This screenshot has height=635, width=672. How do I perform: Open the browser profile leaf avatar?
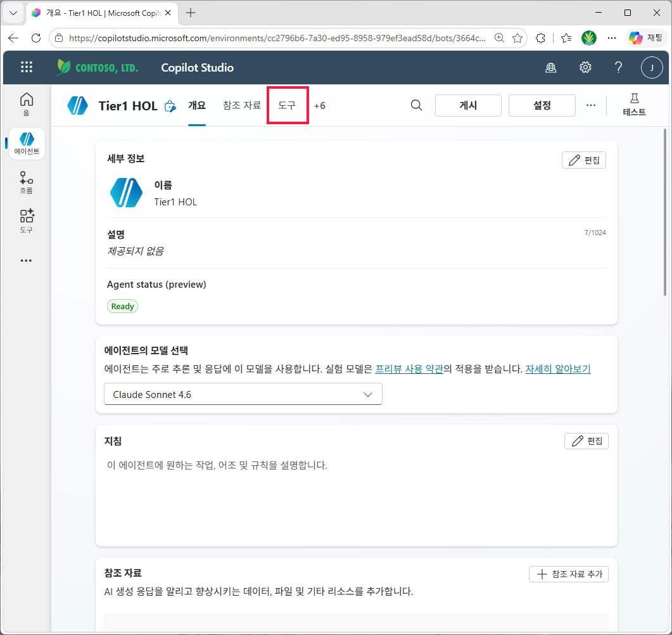(x=589, y=38)
